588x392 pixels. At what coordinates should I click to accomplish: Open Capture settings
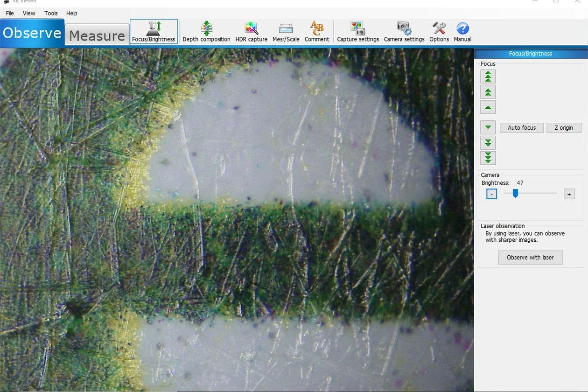click(x=358, y=32)
